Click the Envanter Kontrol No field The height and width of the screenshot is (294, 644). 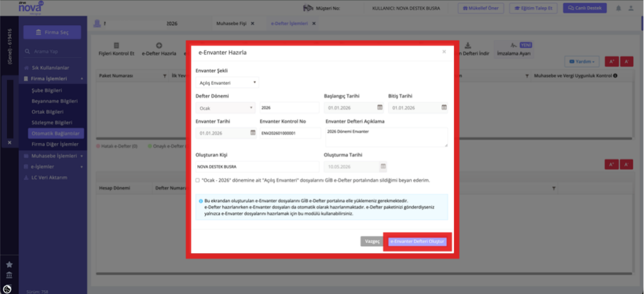click(290, 133)
